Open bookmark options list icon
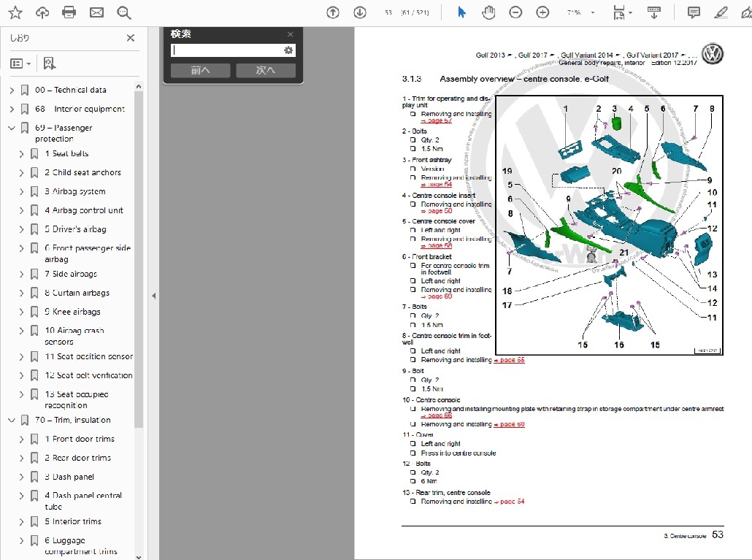 (20, 64)
